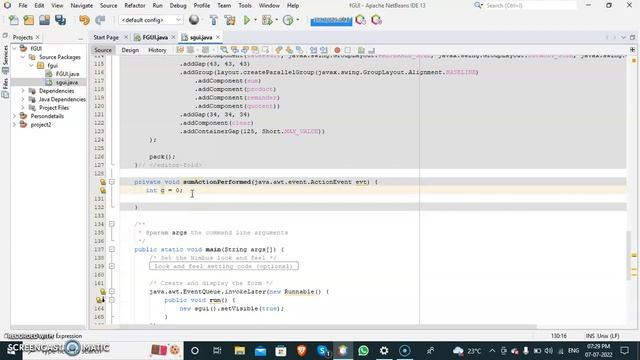Collapse the fGUI project node
The height and width of the screenshot is (360, 640).
pyautogui.click(x=15, y=49)
